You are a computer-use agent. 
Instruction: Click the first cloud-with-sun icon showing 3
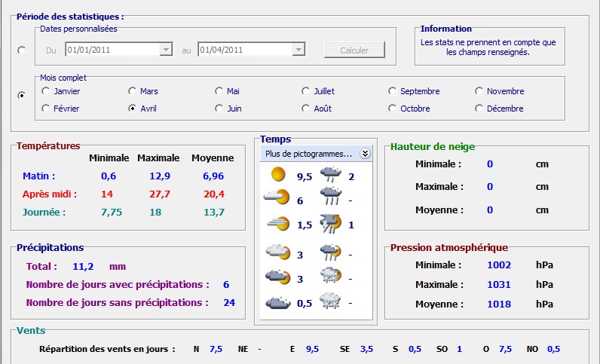278,252
